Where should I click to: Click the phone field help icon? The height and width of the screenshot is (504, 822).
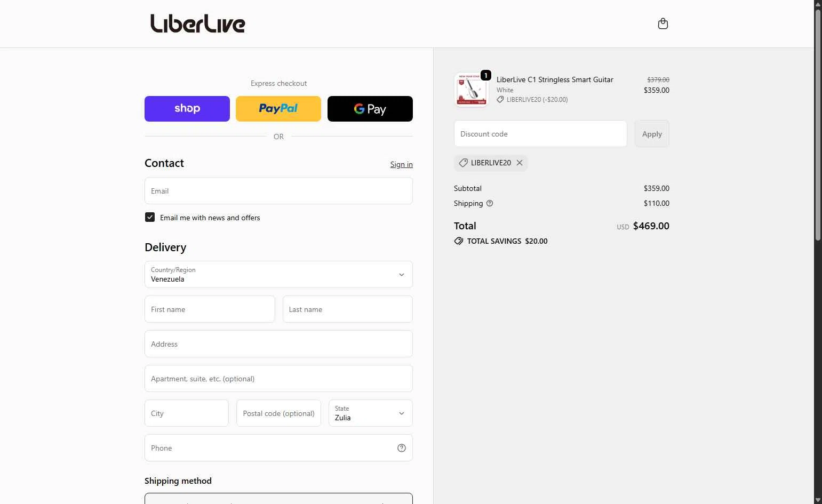pyautogui.click(x=402, y=448)
